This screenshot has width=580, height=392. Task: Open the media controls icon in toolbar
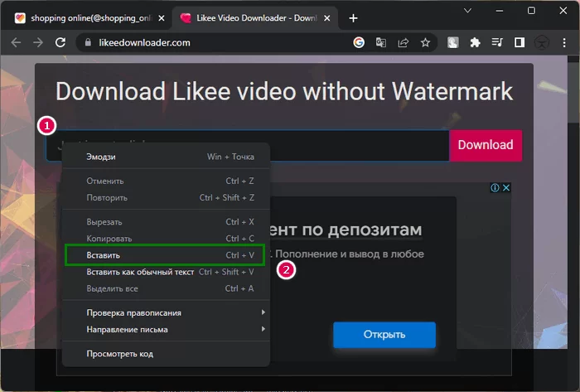pos(497,42)
